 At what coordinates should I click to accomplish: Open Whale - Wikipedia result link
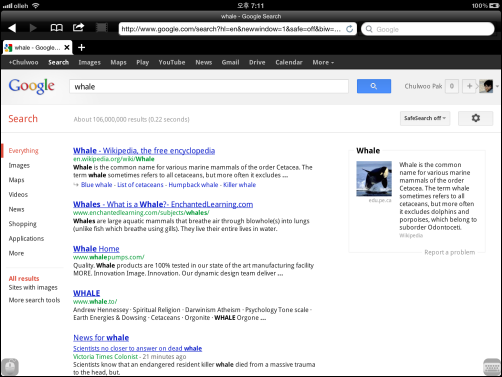(144, 151)
